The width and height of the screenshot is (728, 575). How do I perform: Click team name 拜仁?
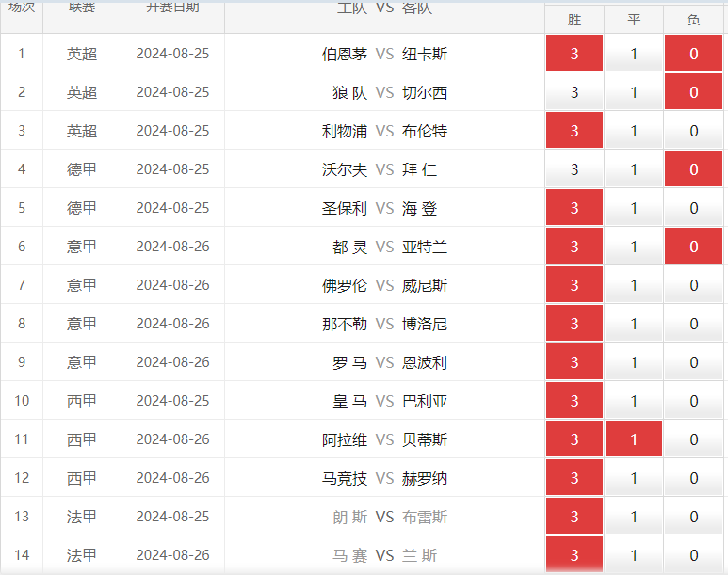pos(420,169)
